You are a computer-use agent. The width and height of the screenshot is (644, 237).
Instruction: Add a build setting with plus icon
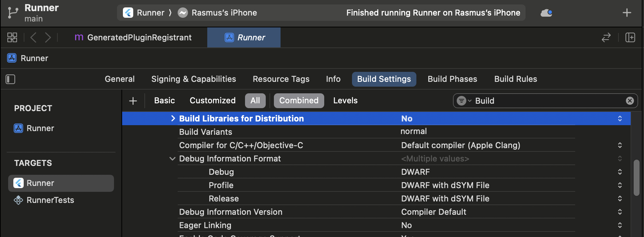pos(133,101)
